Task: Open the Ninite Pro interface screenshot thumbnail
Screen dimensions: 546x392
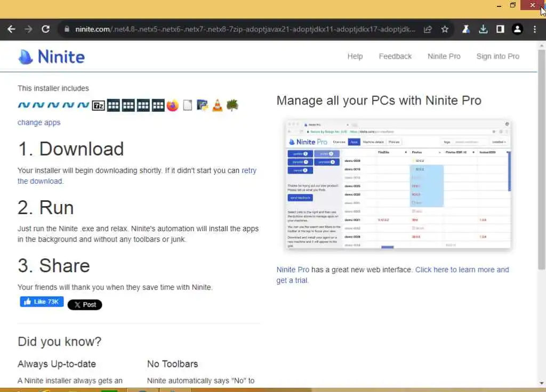Action: (x=398, y=184)
